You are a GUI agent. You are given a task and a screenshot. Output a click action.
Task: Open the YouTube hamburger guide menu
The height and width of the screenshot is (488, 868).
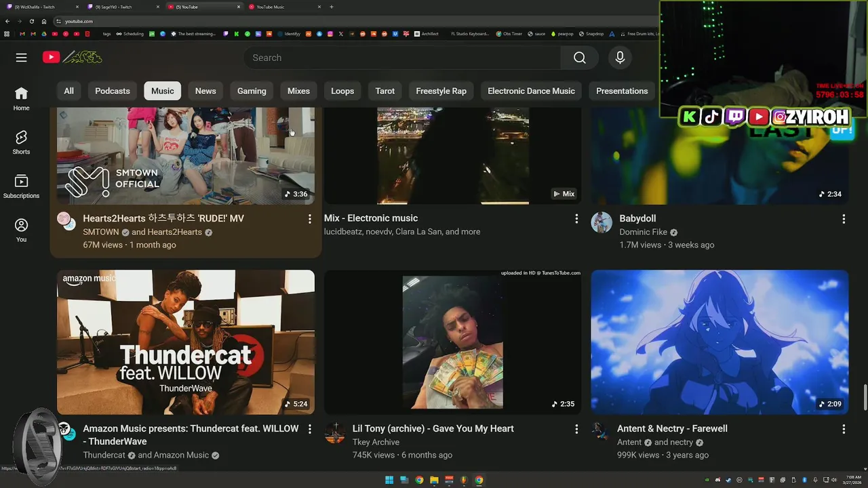coord(21,58)
